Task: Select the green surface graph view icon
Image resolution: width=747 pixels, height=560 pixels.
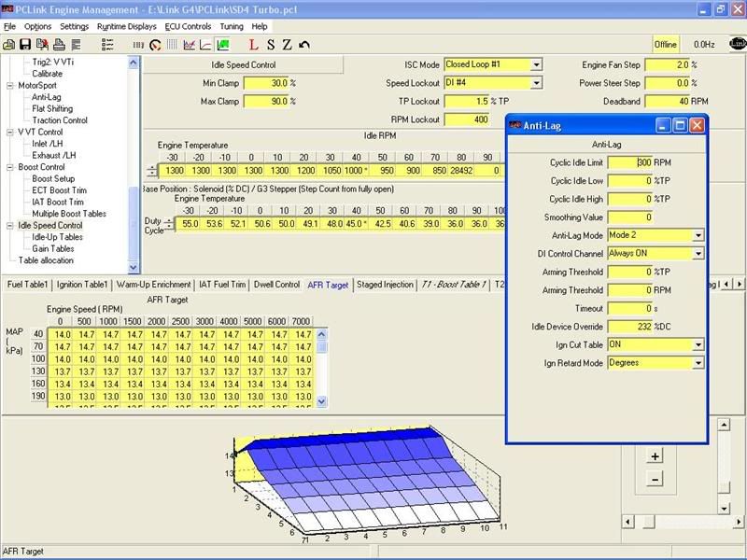Action: click(x=223, y=45)
